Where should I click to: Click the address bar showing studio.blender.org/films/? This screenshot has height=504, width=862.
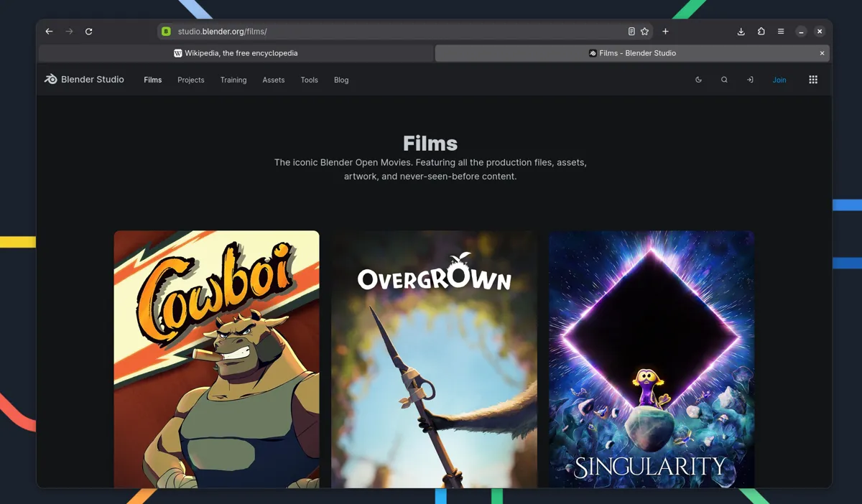405,32
